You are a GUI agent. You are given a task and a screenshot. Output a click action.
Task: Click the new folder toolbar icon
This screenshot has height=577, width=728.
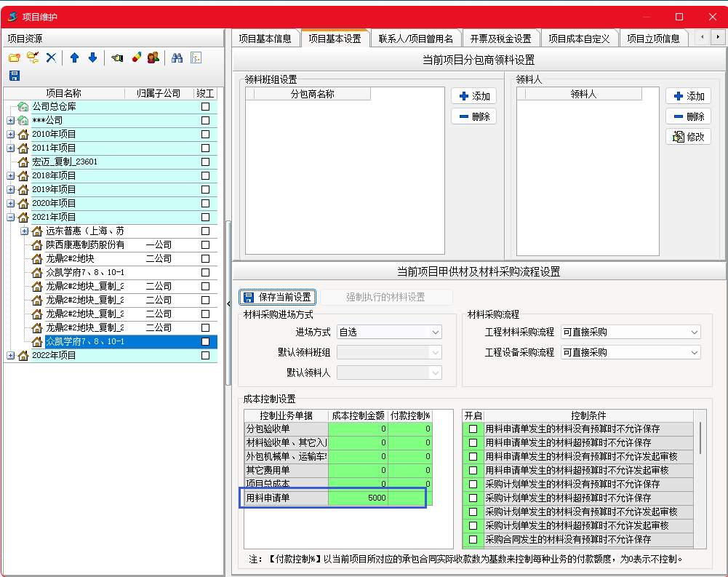click(x=14, y=57)
